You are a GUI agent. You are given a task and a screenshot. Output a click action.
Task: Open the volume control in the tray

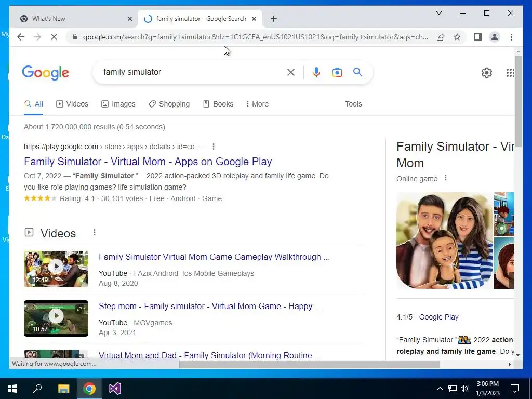[x=465, y=389]
